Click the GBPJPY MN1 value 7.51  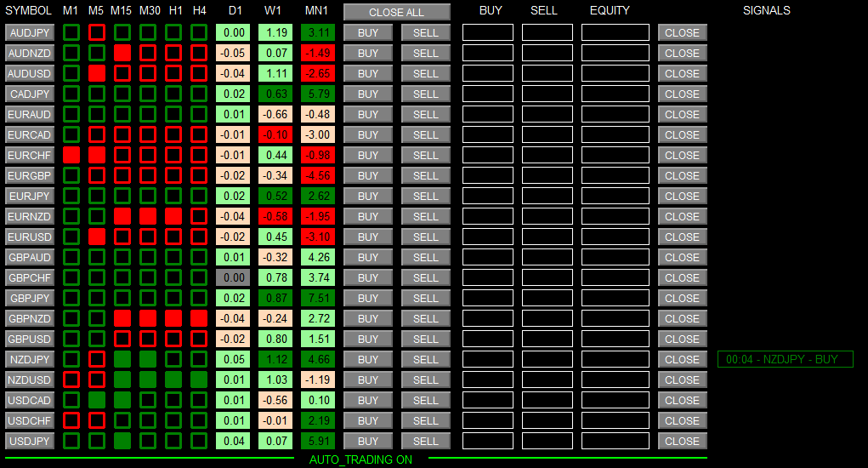click(x=318, y=298)
